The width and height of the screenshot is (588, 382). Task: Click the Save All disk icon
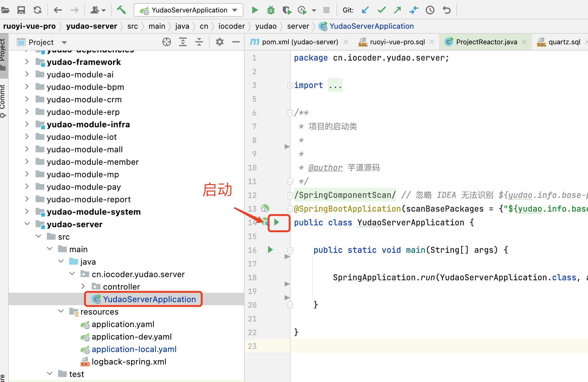21,10
